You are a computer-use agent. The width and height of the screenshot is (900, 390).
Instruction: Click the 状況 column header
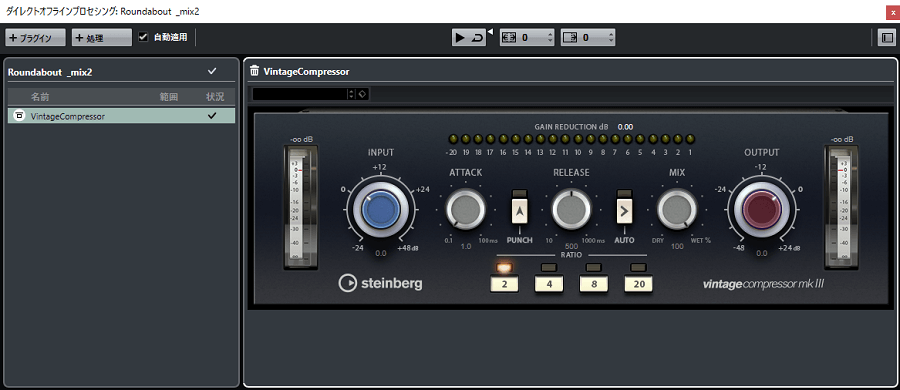coord(215,96)
